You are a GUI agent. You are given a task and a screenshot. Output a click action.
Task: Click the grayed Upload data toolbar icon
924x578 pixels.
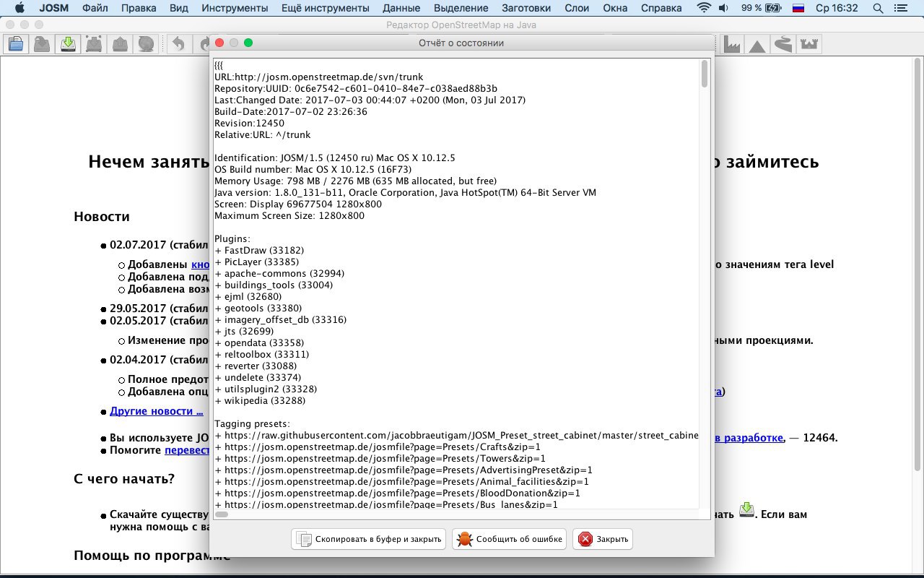119,44
